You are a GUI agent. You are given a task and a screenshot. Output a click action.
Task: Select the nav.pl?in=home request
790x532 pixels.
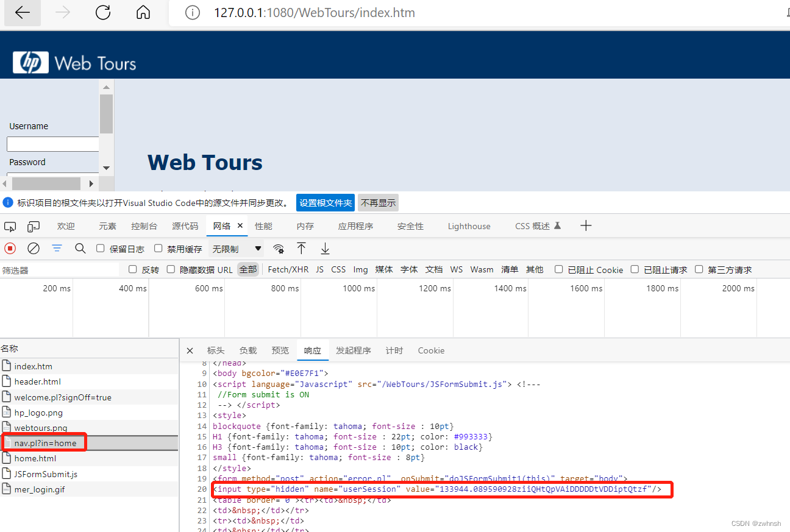coord(90,442)
